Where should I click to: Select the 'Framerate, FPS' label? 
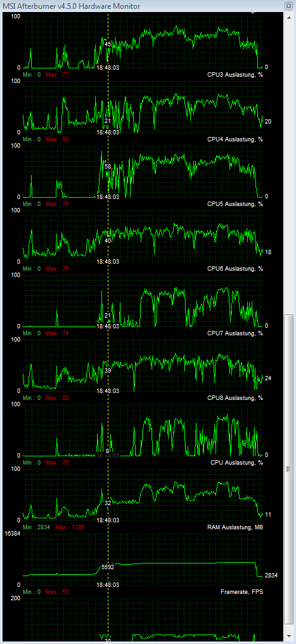(x=242, y=592)
